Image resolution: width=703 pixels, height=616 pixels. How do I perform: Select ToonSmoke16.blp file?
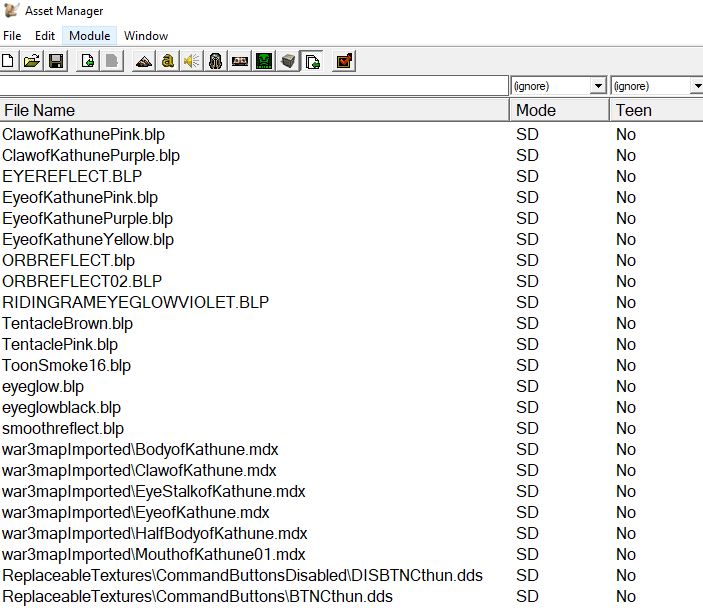pyautogui.click(x=66, y=366)
